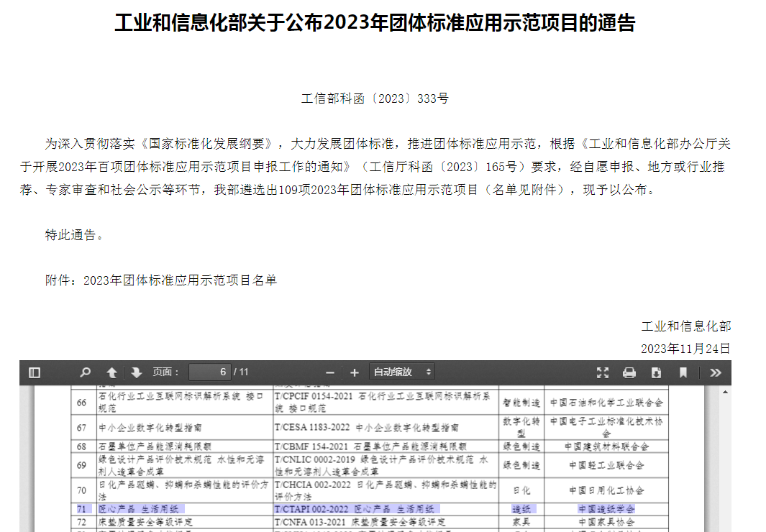The width and height of the screenshot is (766, 532).
Task: Zoom in with the plus button
Action: point(354,372)
